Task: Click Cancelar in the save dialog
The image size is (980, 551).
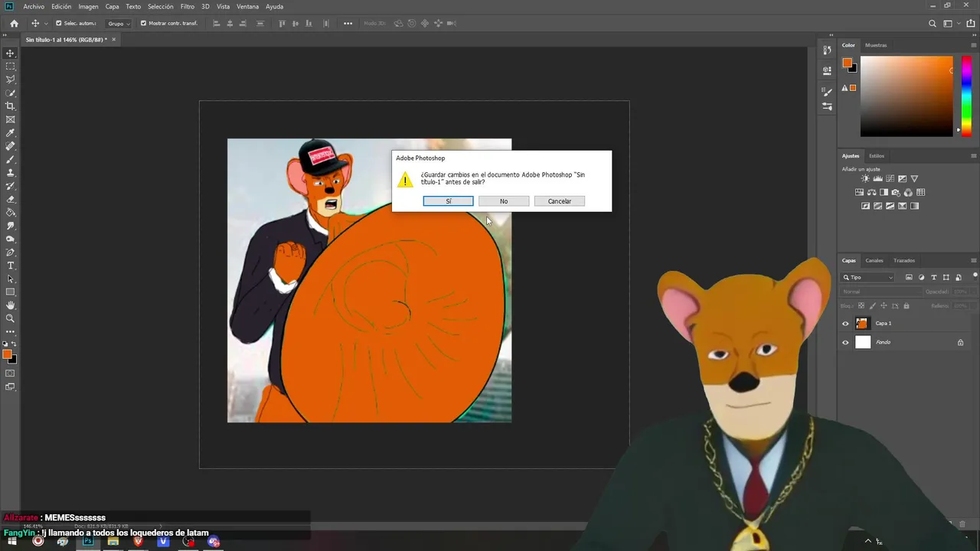Action: point(560,201)
